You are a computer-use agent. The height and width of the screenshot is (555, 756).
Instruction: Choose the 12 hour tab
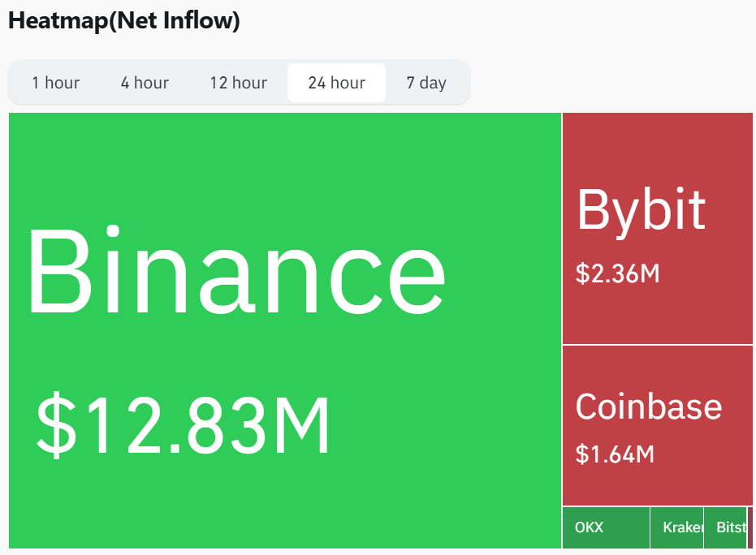point(238,83)
